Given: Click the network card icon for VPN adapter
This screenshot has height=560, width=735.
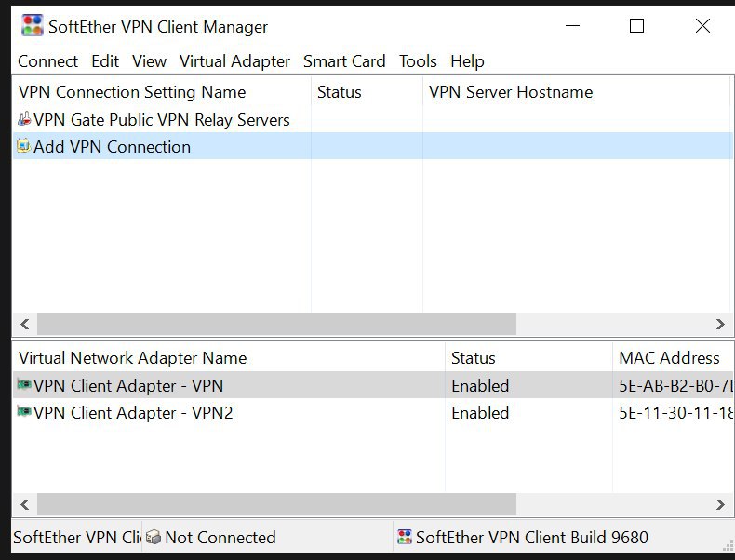Looking at the screenshot, I should click(24, 385).
